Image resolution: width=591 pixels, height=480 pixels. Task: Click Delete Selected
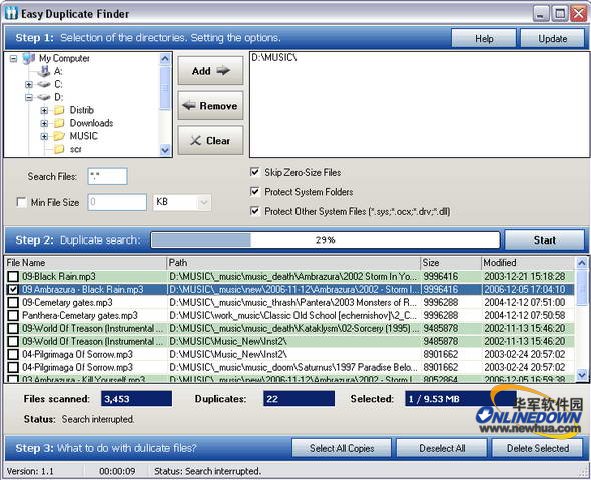[x=538, y=448]
